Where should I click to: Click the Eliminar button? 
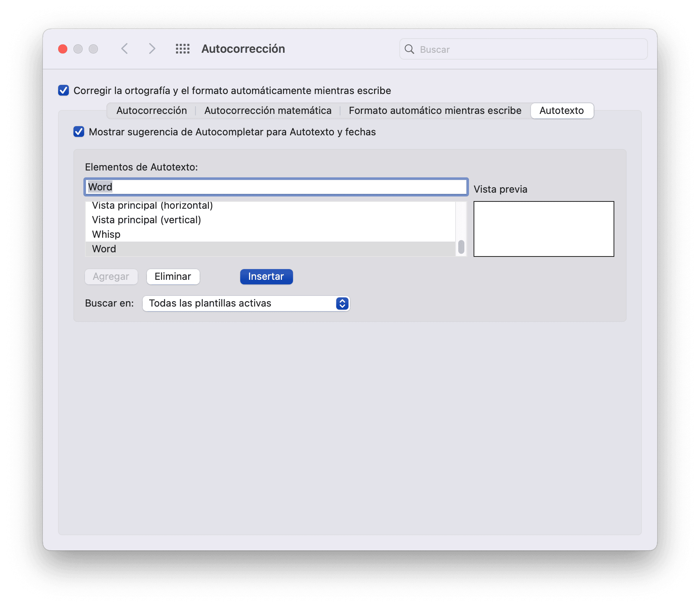173,276
